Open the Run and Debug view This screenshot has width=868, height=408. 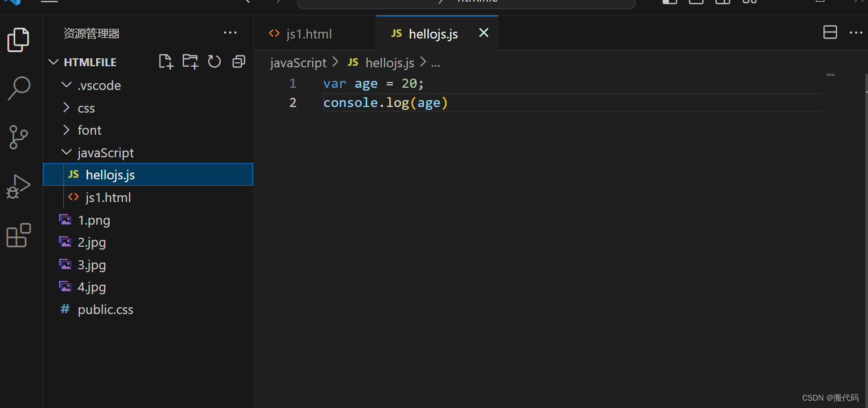point(19,186)
